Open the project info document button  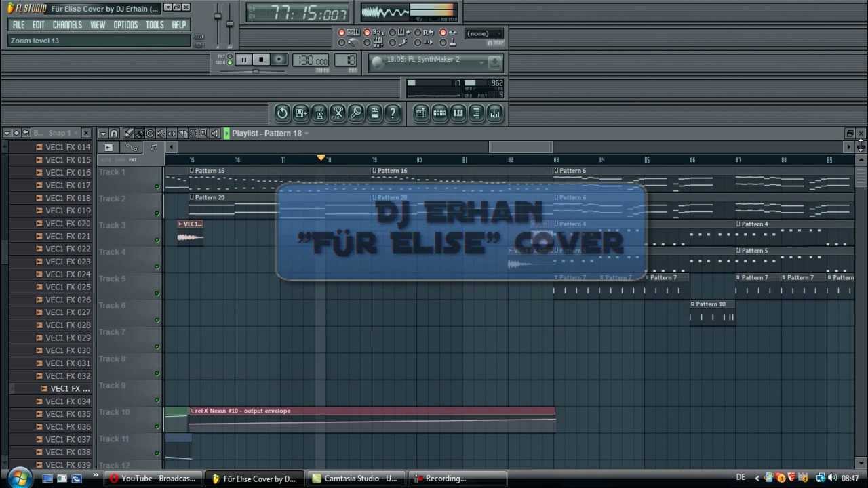374,113
